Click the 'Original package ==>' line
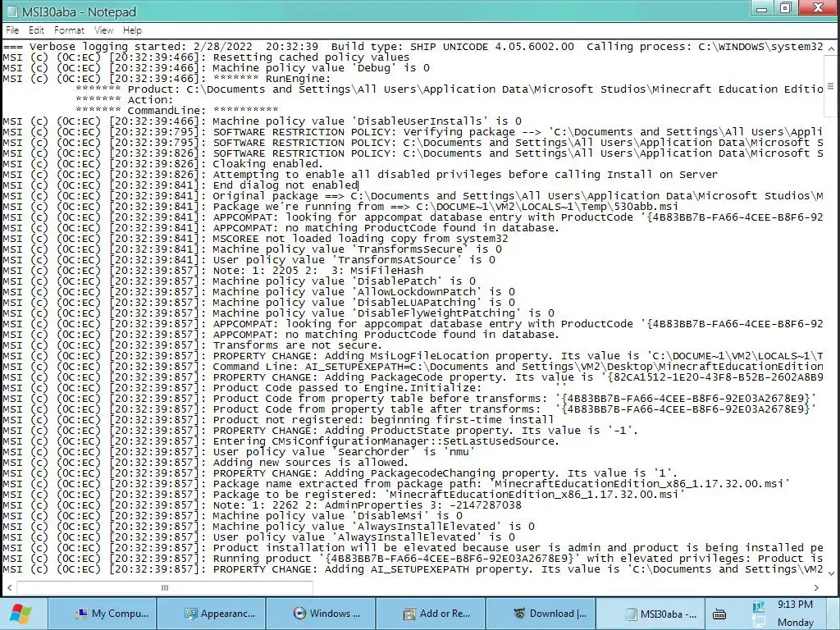840x630 pixels. [x=413, y=196]
